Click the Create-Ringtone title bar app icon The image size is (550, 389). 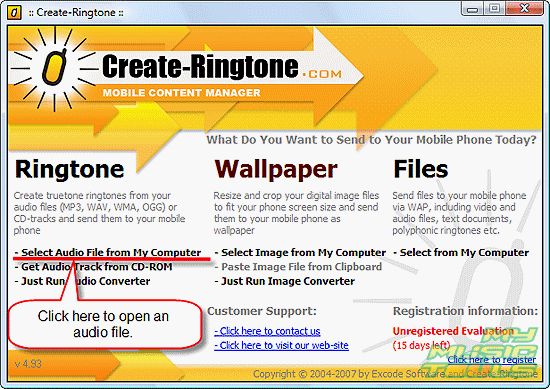click(14, 13)
